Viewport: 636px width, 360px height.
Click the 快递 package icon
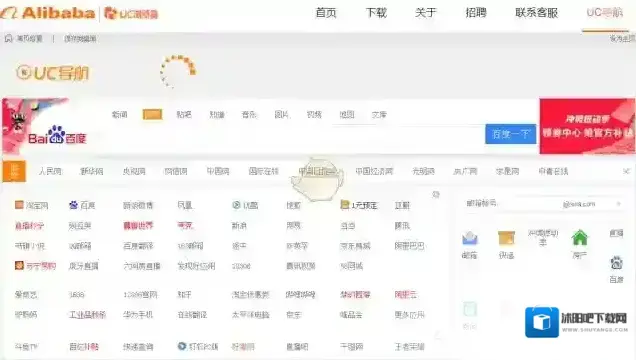[506, 238]
